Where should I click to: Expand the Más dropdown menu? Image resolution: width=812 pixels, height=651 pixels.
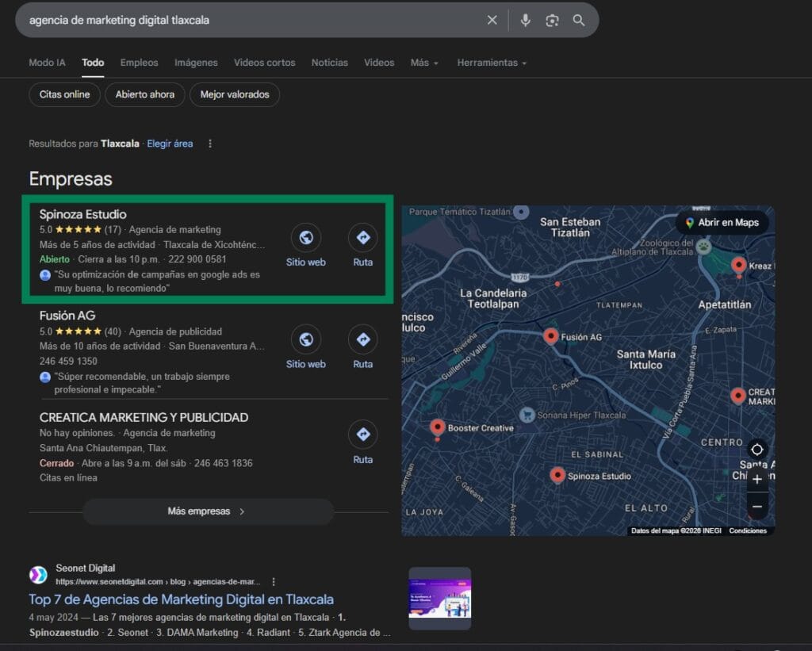tap(424, 63)
